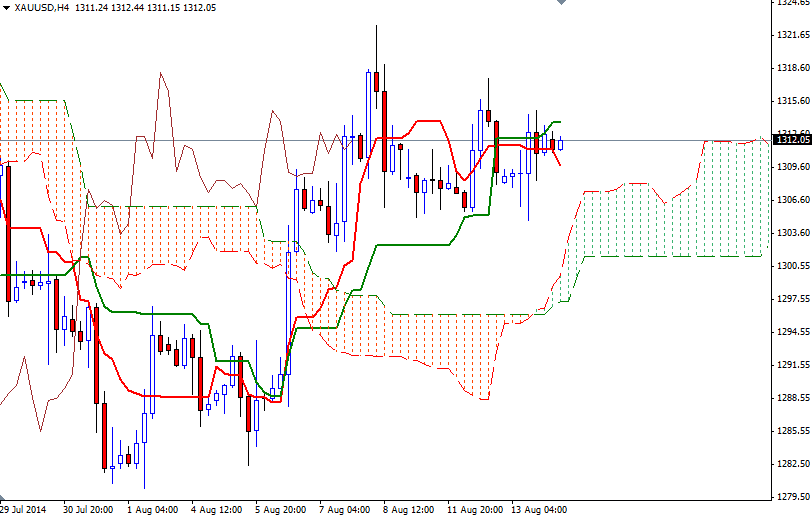Click the 5 Aug 20:00 time label
812x517 pixels.
281,510
